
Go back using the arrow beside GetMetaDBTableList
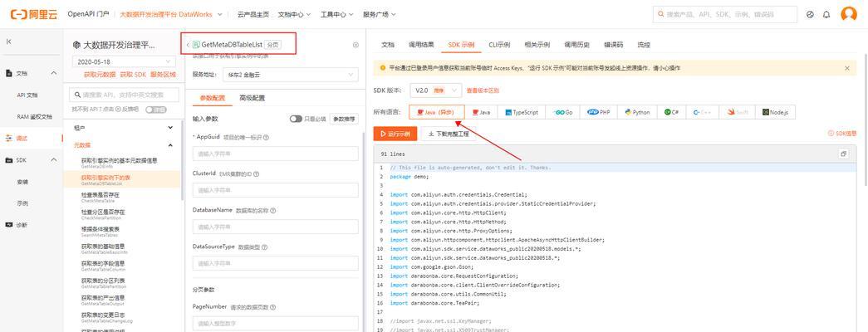point(189,44)
